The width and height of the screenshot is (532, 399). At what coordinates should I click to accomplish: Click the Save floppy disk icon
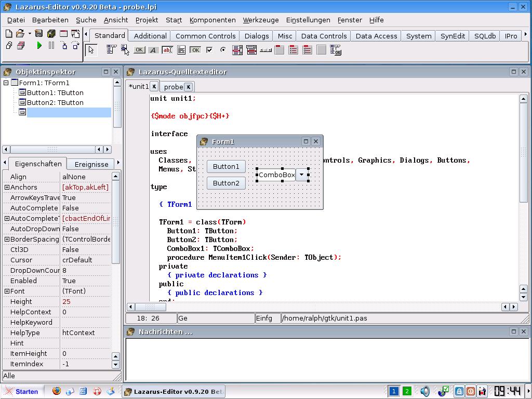[39, 34]
